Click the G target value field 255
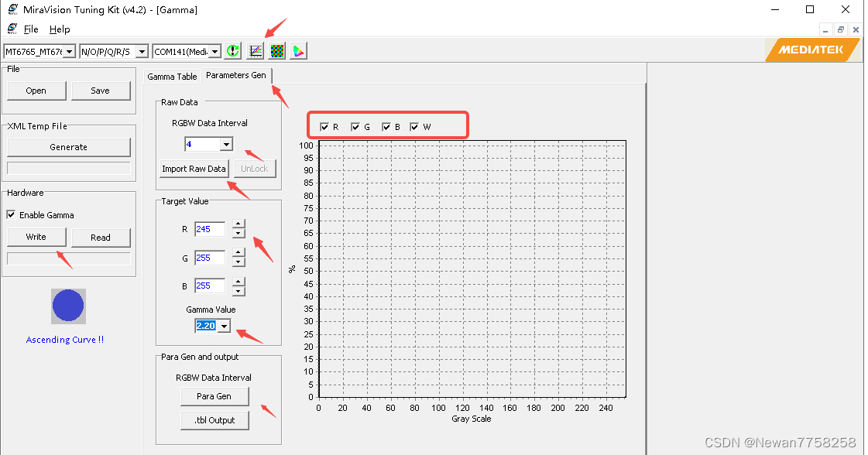 pos(210,258)
